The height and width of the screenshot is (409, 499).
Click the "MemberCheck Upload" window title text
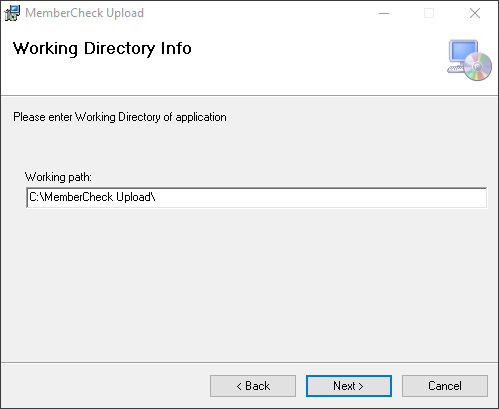[85, 13]
